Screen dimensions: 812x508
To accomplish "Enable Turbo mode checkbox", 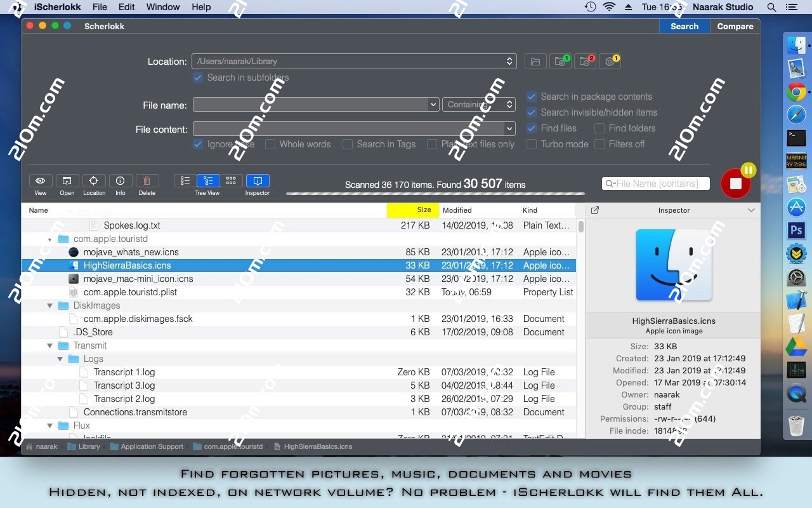I will click(x=532, y=144).
